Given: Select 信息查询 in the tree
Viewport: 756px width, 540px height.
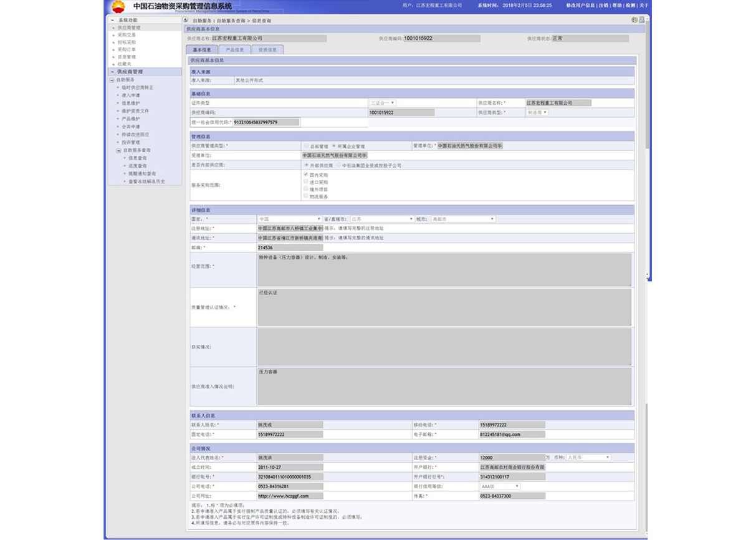Looking at the screenshot, I should [138, 158].
